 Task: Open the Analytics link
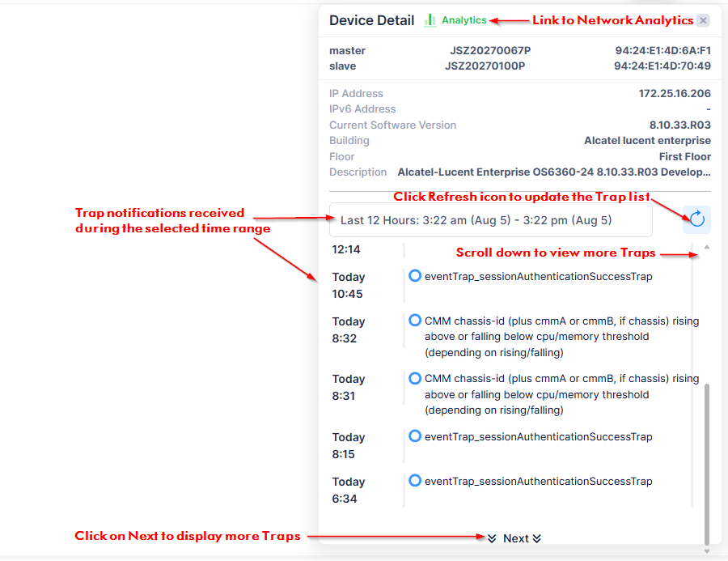click(x=463, y=20)
